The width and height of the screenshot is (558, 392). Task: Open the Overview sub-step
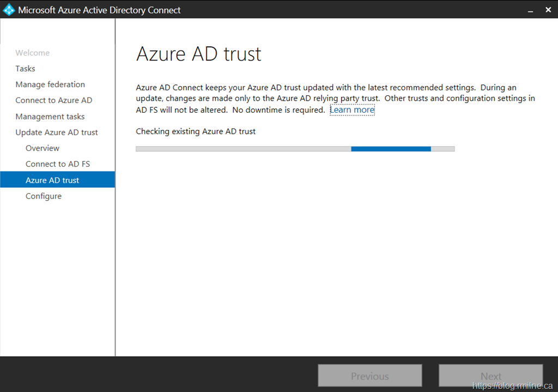(43, 148)
